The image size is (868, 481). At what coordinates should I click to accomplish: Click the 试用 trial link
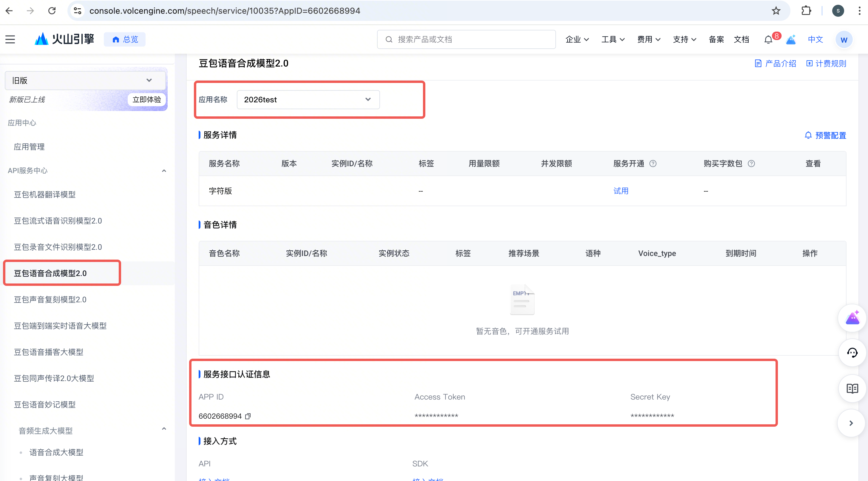click(x=621, y=191)
